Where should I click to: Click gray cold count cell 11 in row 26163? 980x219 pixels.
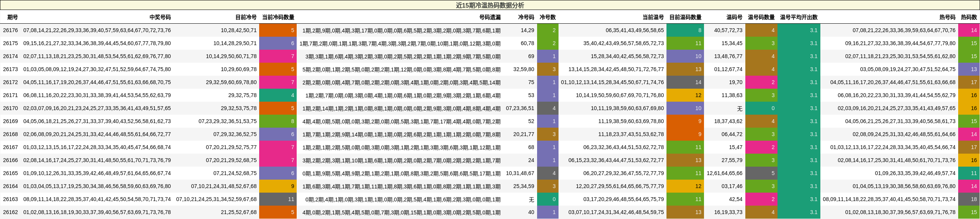(x=278, y=199)
